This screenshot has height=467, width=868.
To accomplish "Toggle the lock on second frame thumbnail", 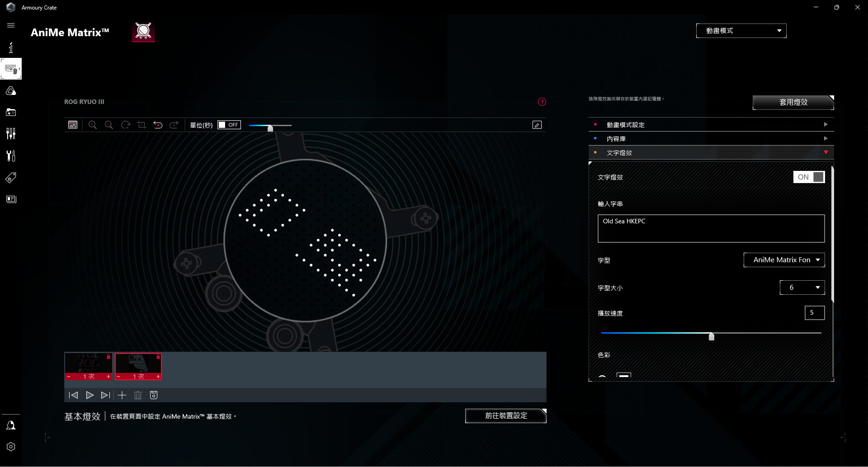I will (158, 357).
